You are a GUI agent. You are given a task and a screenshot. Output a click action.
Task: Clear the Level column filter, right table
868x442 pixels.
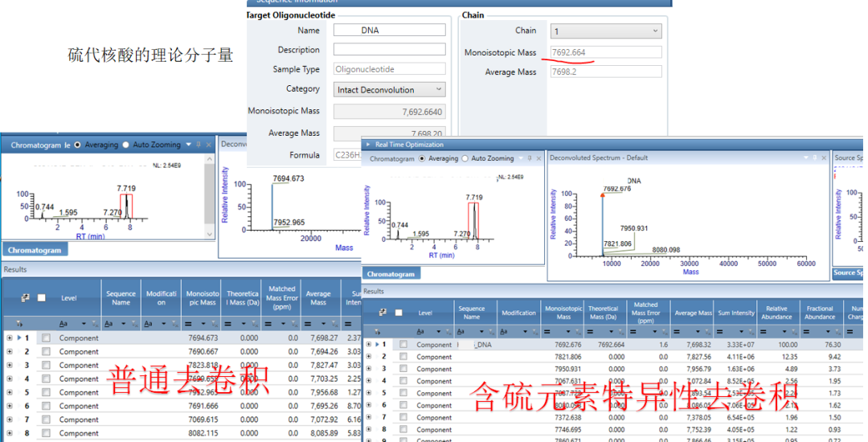click(x=449, y=332)
